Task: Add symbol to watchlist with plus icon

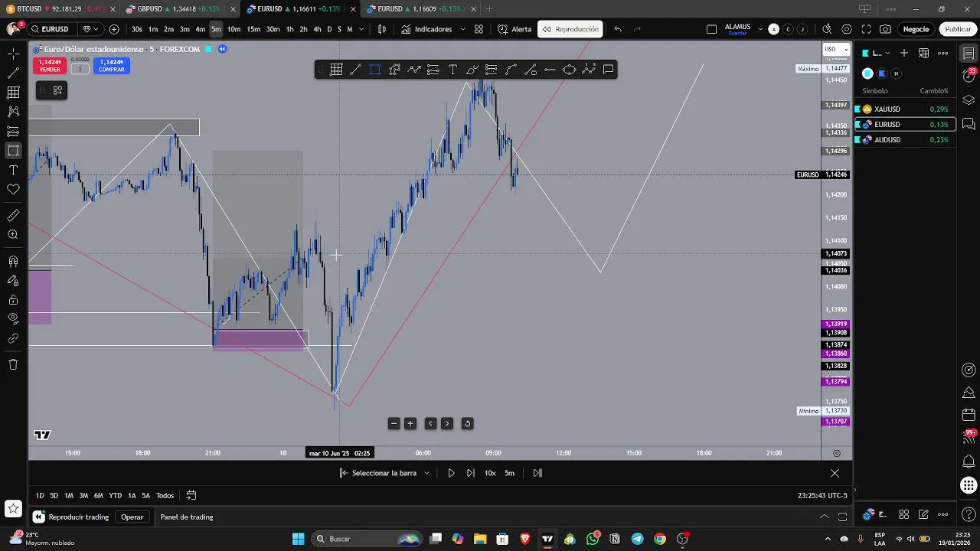Action: (x=904, y=53)
